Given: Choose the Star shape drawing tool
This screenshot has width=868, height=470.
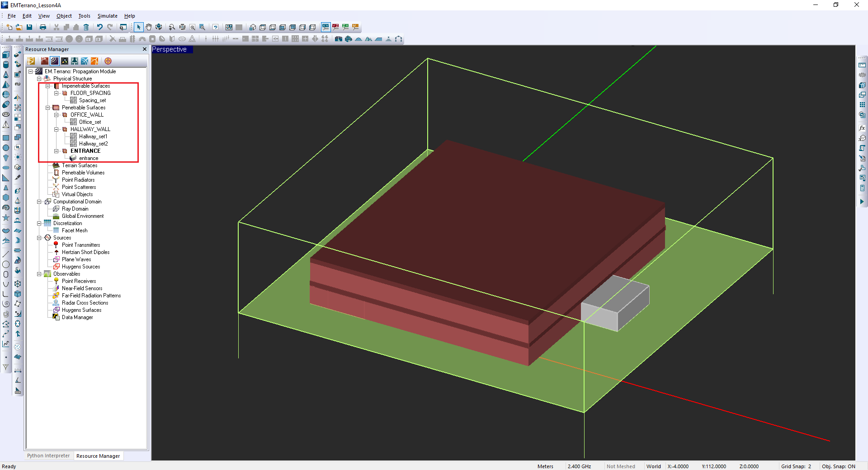Looking at the screenshot, I should pyautogui.click(x=6, y=218).
